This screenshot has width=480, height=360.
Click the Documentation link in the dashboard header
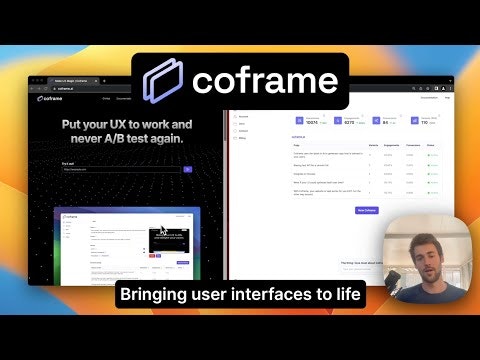(x=429, y=98)
